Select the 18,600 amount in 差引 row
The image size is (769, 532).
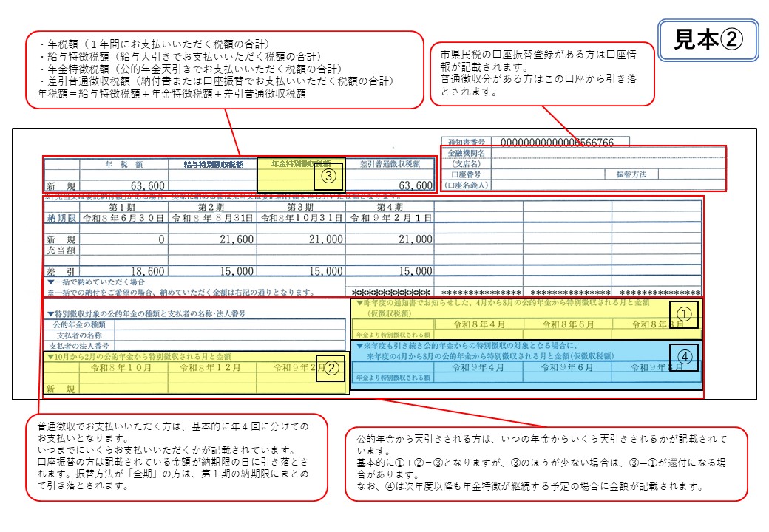[x=148, y=272]
